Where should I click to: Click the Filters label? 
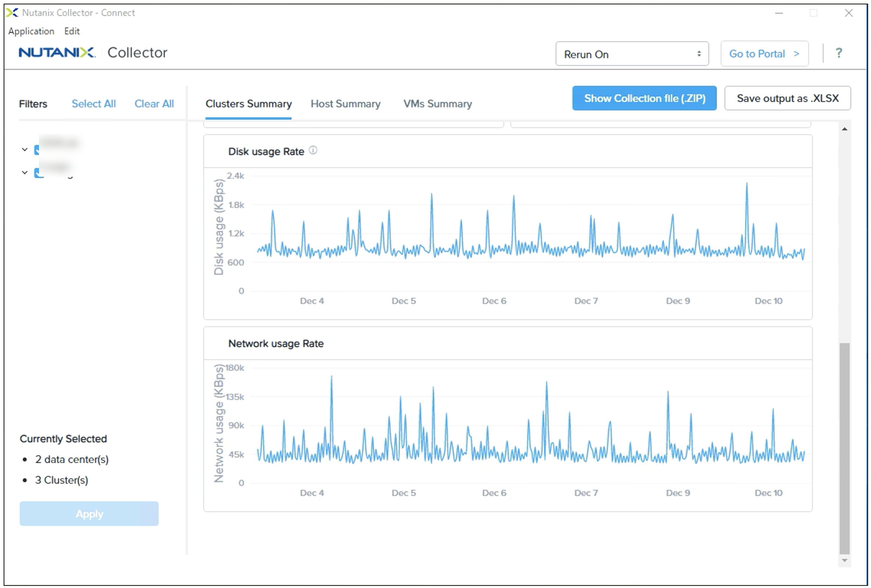(33, 104)
